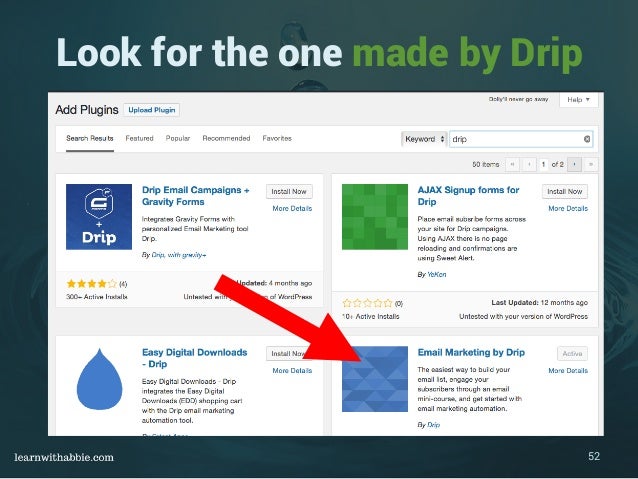
Task: Open the Favorites tab
Action: (277, 138)
